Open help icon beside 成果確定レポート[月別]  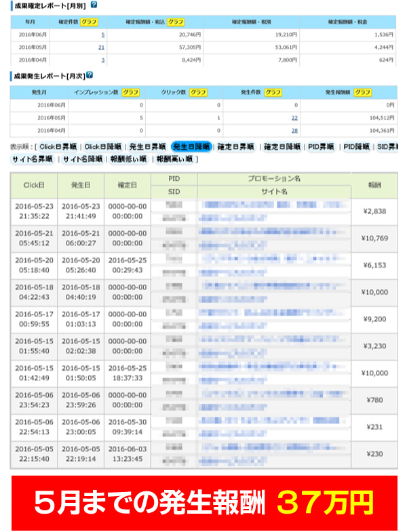click(94, 5)
